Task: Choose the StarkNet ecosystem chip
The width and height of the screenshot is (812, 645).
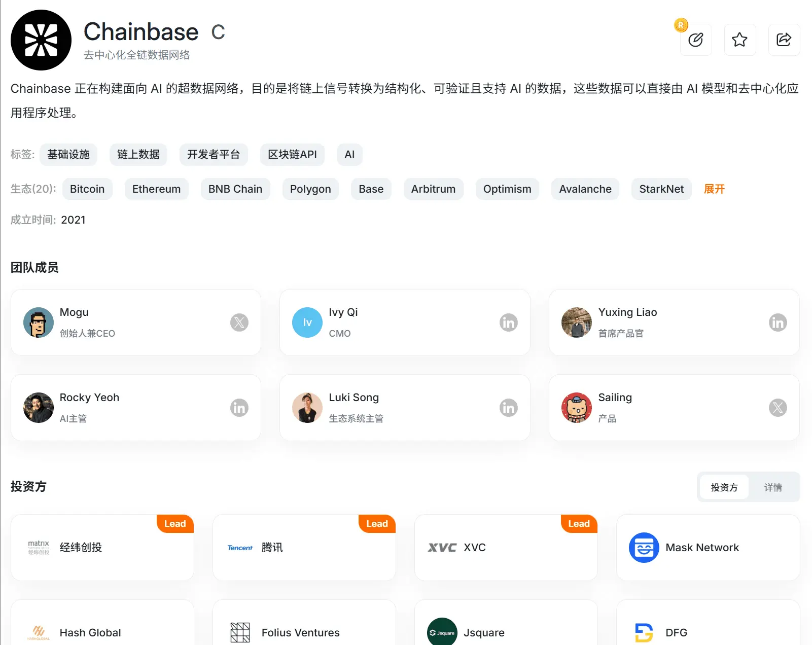Action: click(x=661, y=189)
